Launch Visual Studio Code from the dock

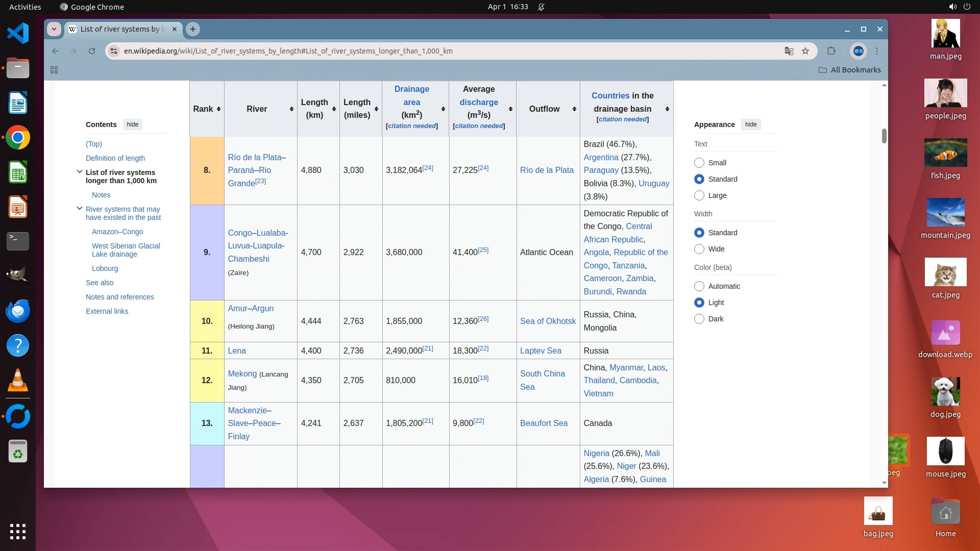coord(18,34)
